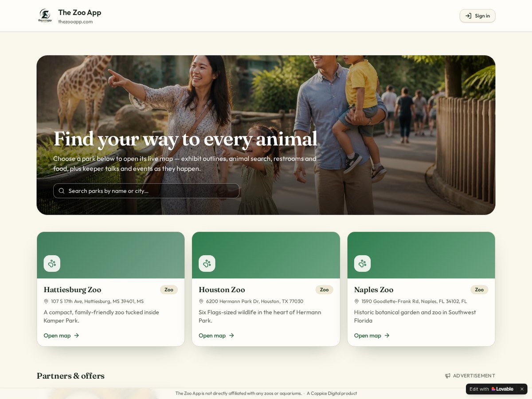Click The Zoo App logo icon
Screen dimensions: 532x399
tap(45, 16)
